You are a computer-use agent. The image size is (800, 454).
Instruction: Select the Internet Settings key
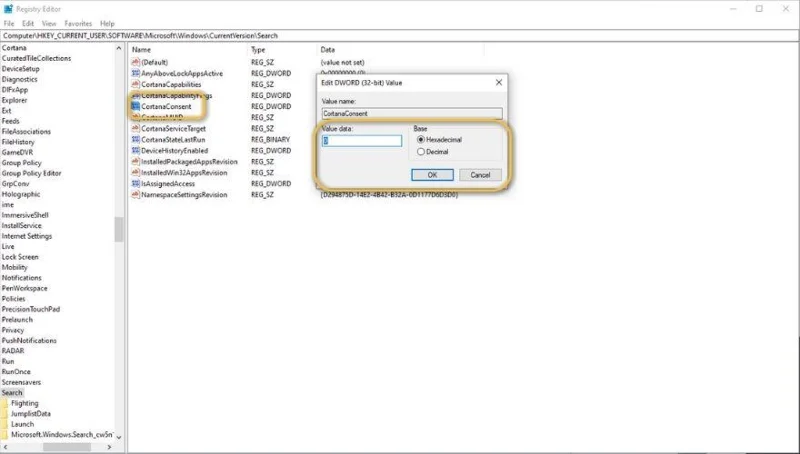pyautogui.click(x=27, y=236)
